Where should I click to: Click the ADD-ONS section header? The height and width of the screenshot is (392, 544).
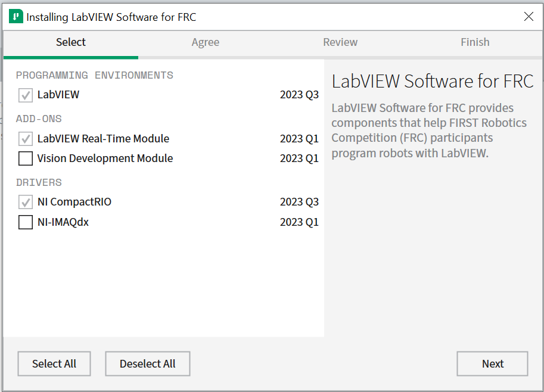38,119
